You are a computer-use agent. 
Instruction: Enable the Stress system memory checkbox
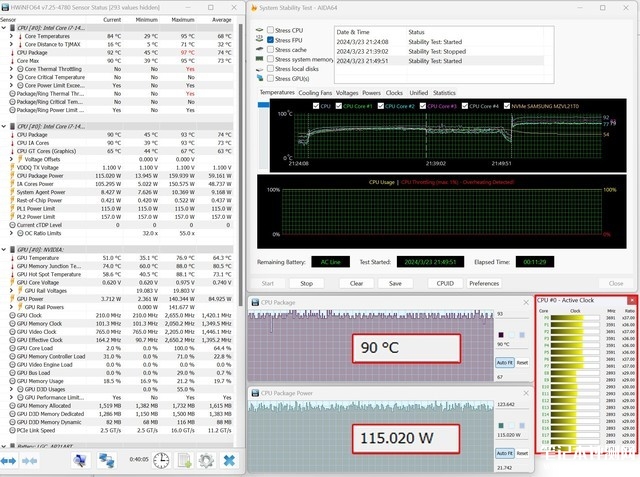(270, 59)
